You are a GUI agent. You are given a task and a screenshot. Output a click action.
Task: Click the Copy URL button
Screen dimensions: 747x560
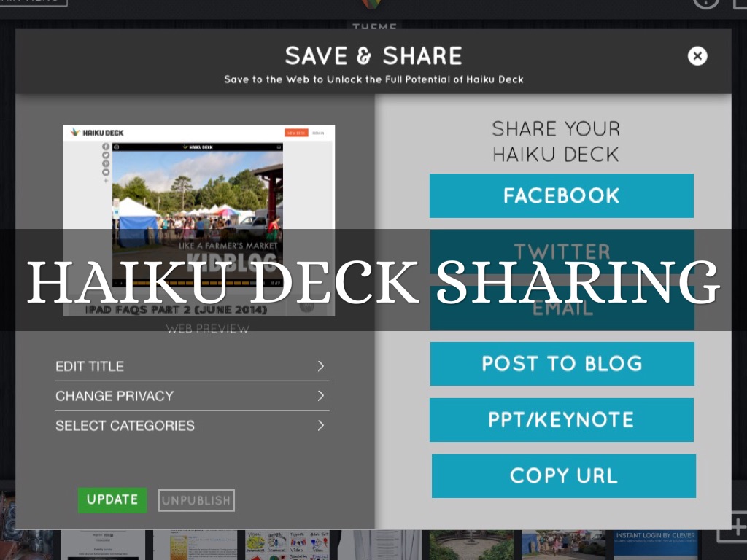[564, 475]
